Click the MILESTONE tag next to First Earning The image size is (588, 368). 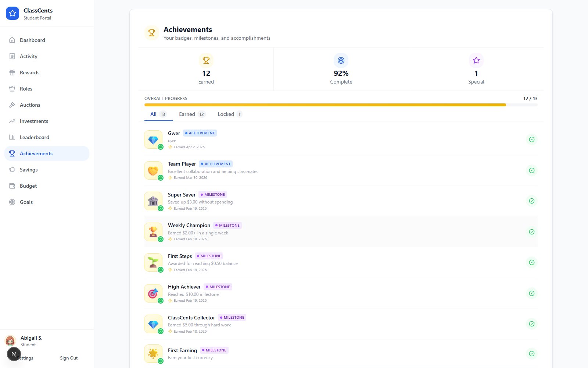[214, 350]
